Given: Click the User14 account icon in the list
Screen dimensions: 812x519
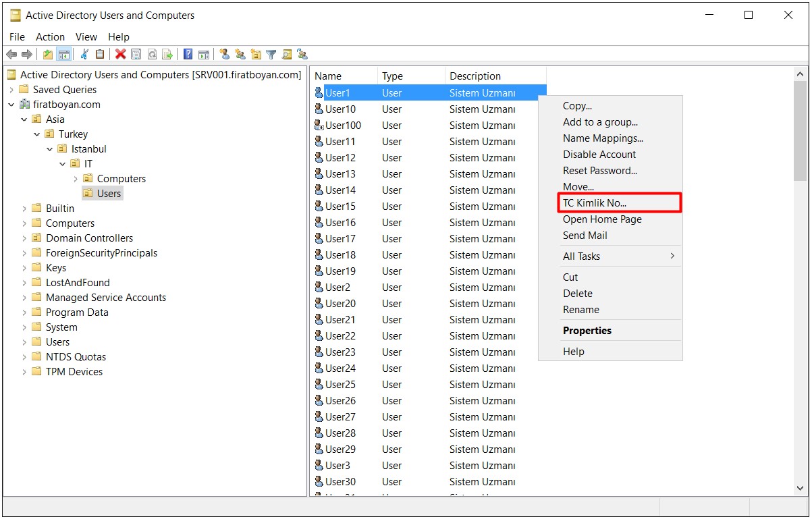Looking at the screenshot, I should [x=319, y=190].
